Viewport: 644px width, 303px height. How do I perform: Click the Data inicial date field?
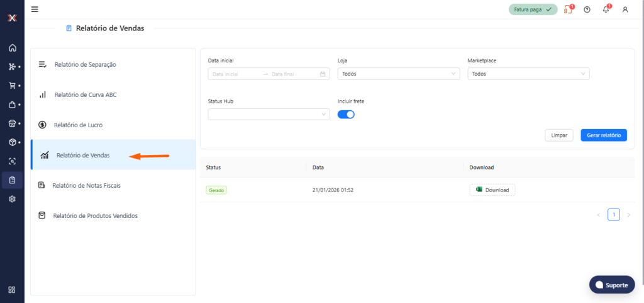236,74
